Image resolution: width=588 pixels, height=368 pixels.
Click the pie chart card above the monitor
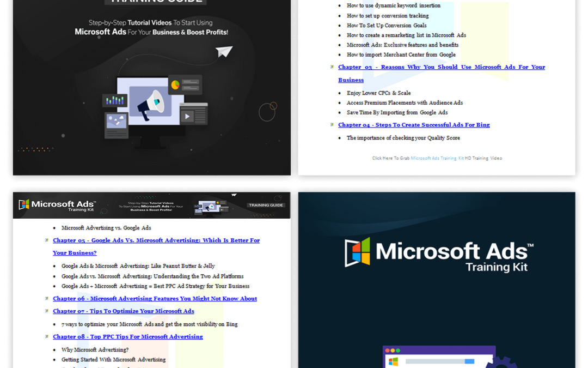point(185,85)
